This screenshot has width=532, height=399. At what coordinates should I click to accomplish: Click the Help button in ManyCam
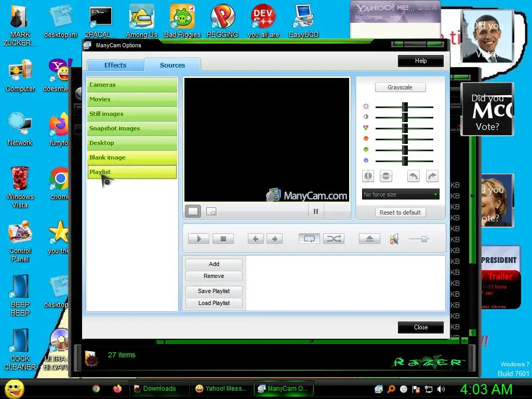coord(421,61)
